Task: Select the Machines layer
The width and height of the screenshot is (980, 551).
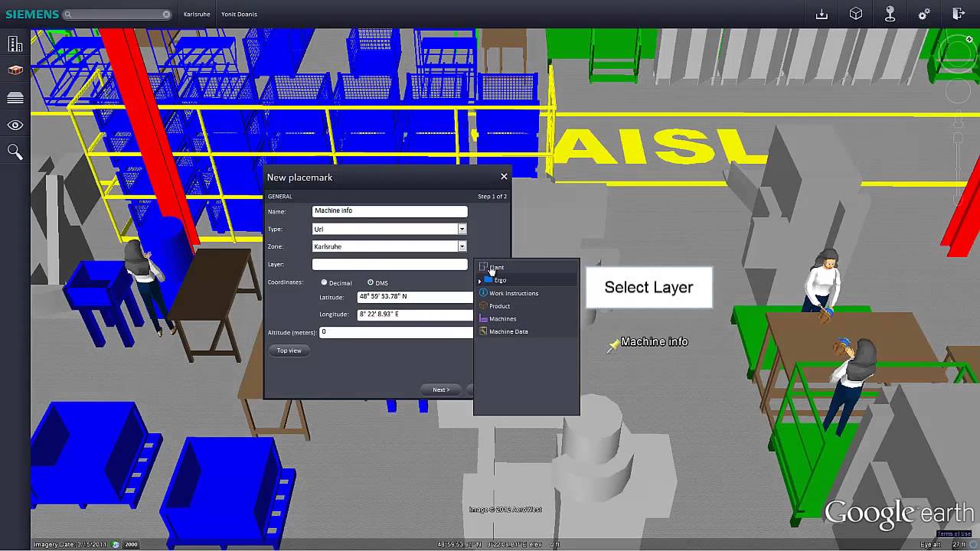Action: 527,318
